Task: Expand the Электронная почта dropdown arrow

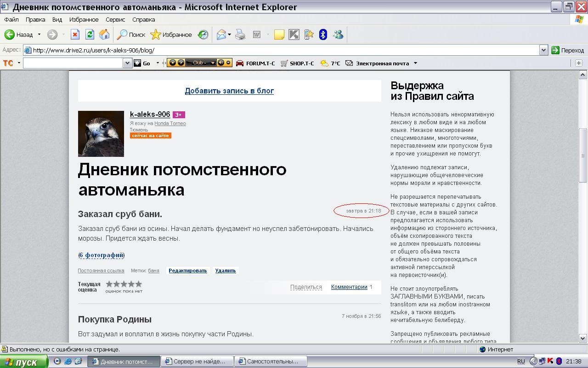Action: [415, 63]
